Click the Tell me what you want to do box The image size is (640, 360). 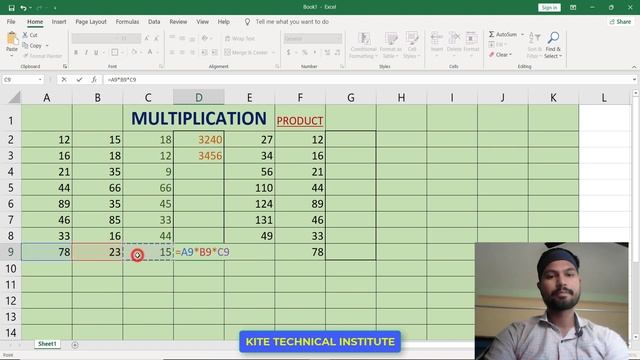pos(292,22)
